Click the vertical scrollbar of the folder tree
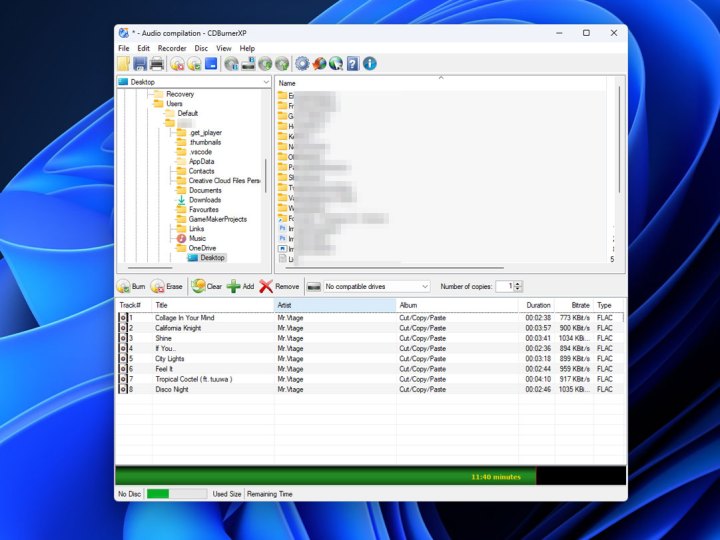Image resolution: width=720 pixels, height=540 pixels. point(266,176)
